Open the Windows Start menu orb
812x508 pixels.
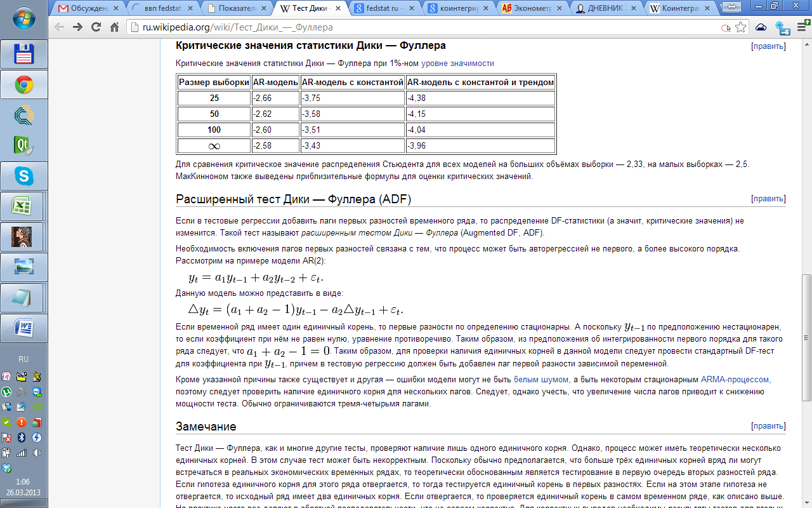[24, 17]
